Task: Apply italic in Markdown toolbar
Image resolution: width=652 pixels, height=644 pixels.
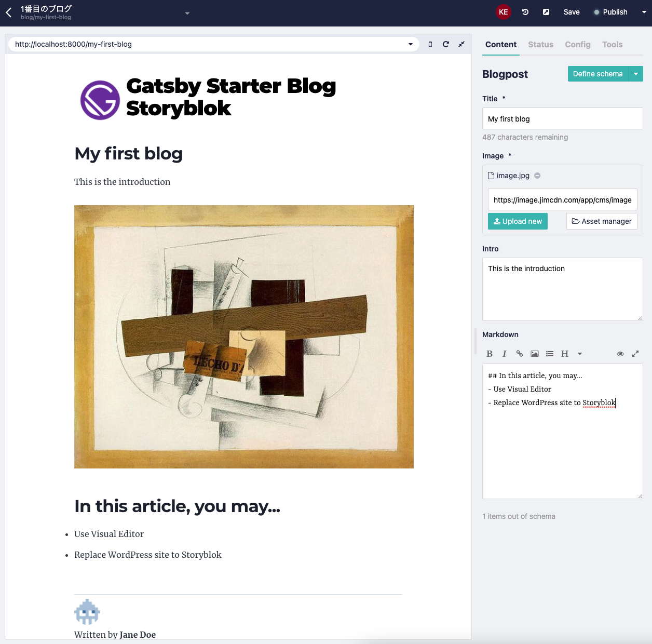Action: [504, 354]
